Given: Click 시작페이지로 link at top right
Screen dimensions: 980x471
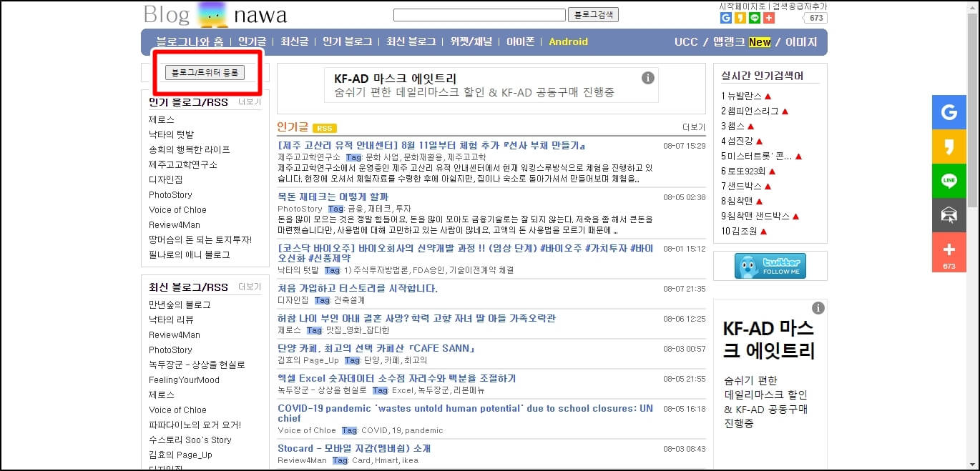Looking at the screenshot, I should 742,6.
